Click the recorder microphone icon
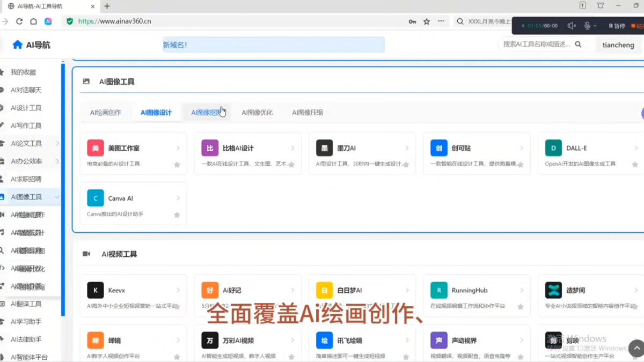This screenshot has width=644, height=362. click(587, 26)
